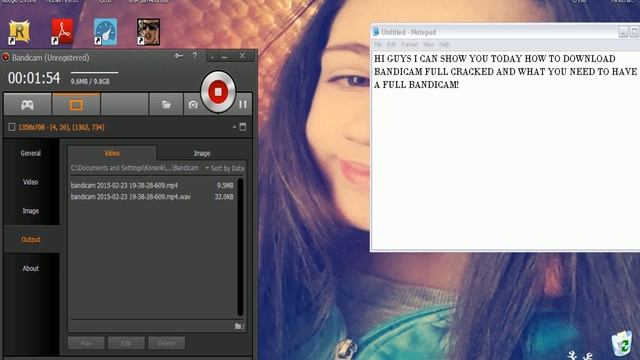Select file bandicam 2015-02-23 19-38-28-609.mp4.wav
Screen dimensions: 640x360
coord(131,197)
